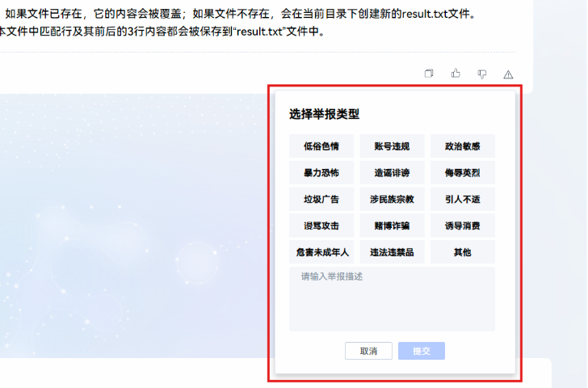Select the 政治敏感 report type
588x388 pixels.
(462, 146)
